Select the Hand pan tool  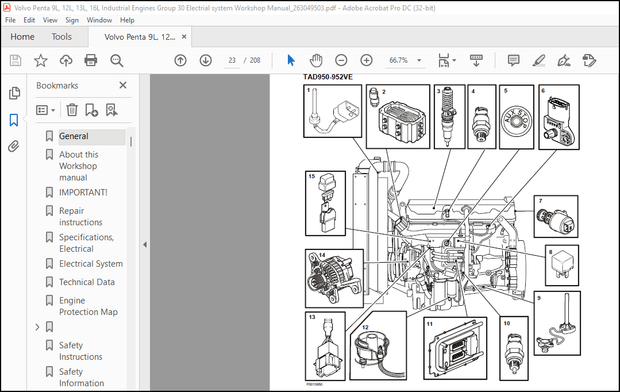coord(316,60)
